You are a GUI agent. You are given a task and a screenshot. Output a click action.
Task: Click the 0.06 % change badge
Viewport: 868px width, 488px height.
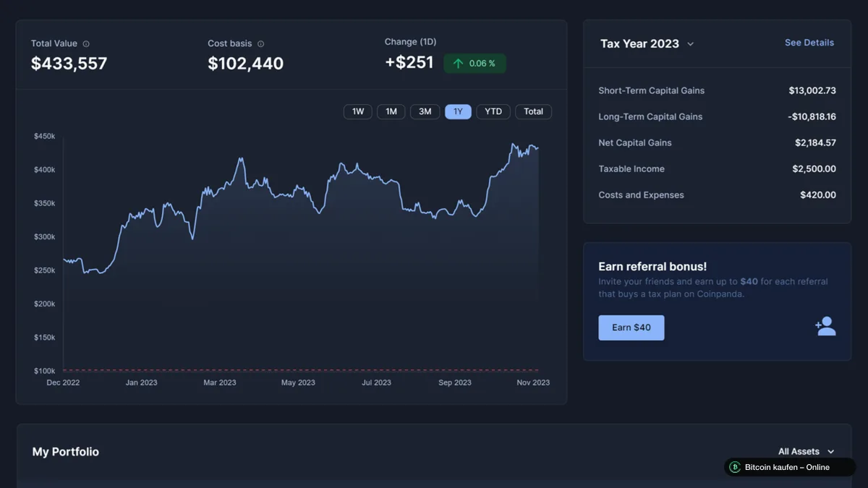click(475, 64)
